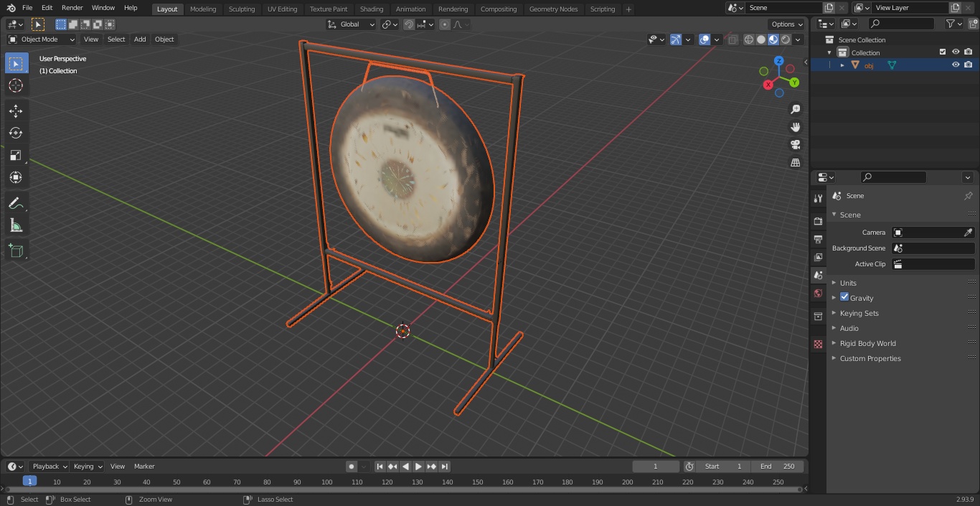Open the View Layer properties tab
The height and width of the screenshot is (506, 980).
coord(818,257)
